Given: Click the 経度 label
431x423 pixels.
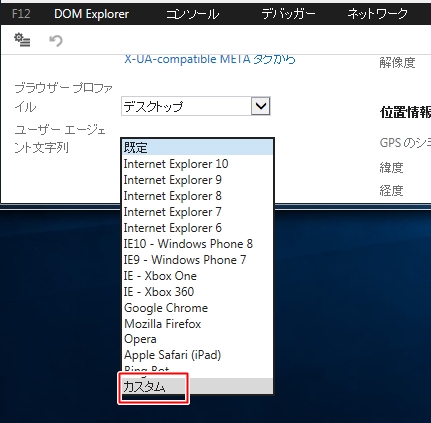Looking at the screenshot, I should (x=391, y=191).
